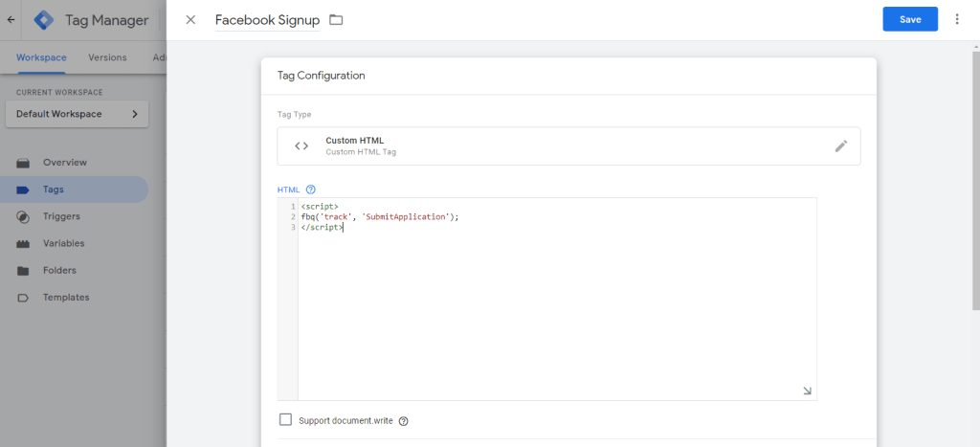Screen dimensions: 980x447
Task: Open the three-dot more options menu
Action: click(x=956, y=19)
